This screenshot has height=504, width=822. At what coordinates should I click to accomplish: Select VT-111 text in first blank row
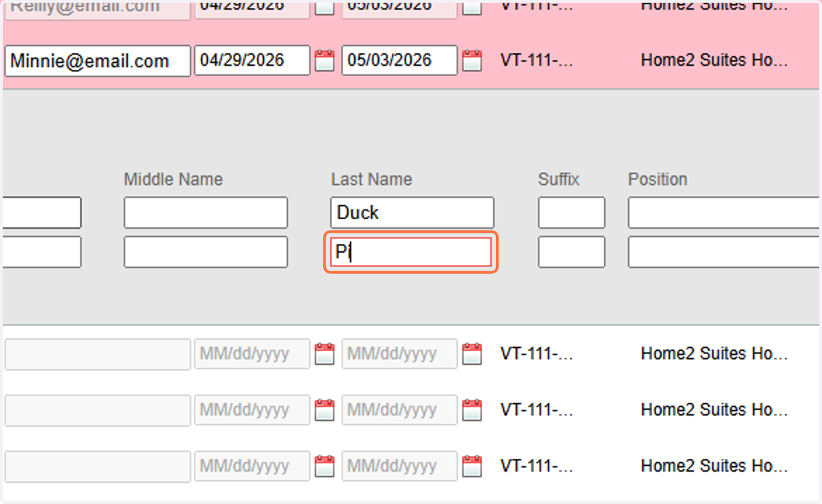pos(536,354)
